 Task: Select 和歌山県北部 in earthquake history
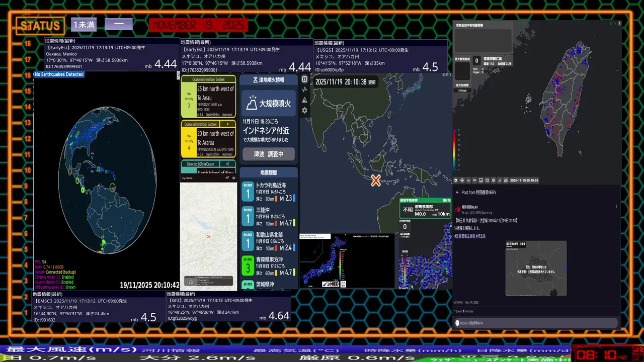pos(268,241)
